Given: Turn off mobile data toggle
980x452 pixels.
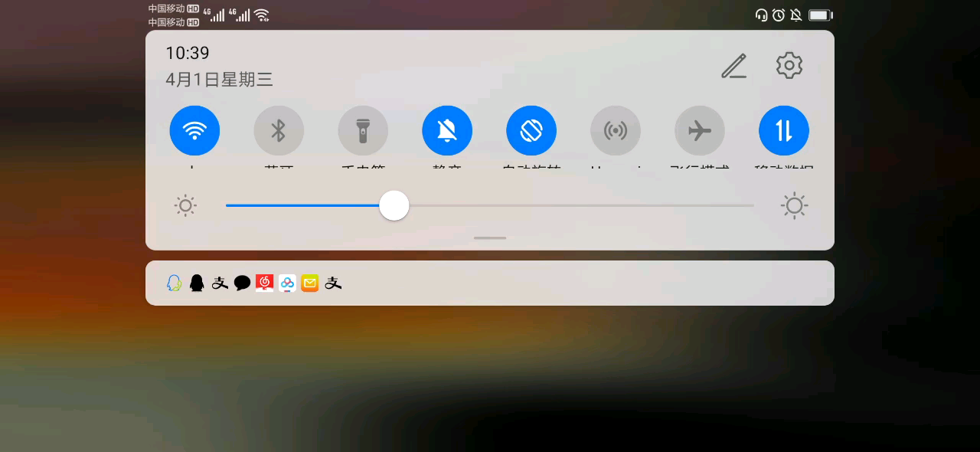Looking at the screenshot, I should point(784,130).
